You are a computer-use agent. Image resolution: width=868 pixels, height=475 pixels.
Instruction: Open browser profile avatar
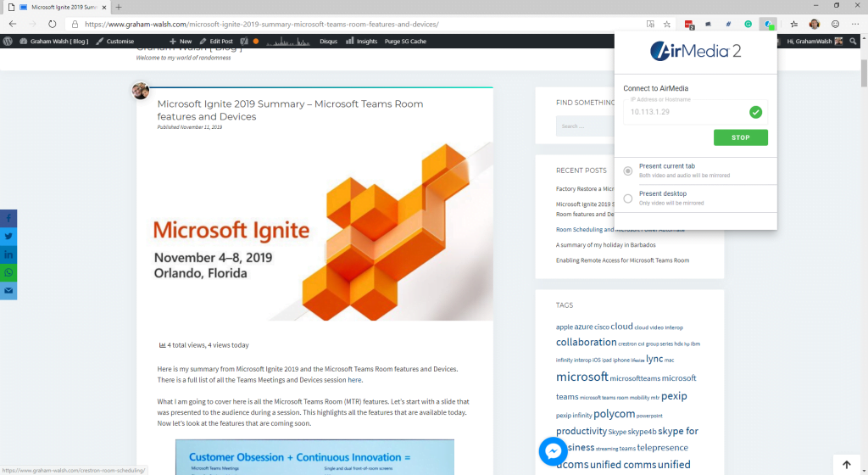click(815, 24)
